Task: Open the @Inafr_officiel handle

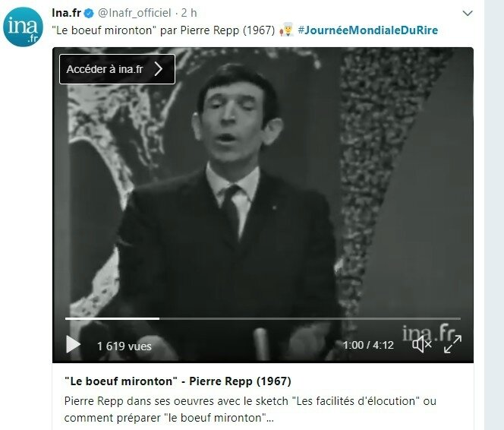Action: point(134,13)
